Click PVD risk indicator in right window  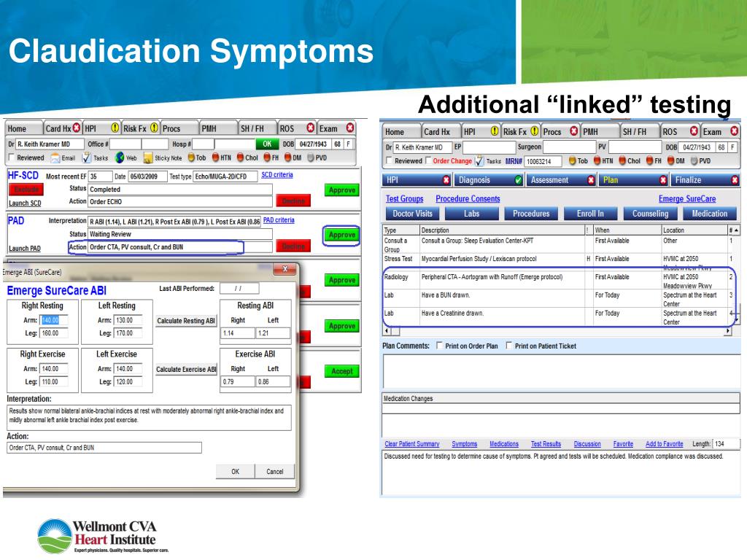click(694, 161)
